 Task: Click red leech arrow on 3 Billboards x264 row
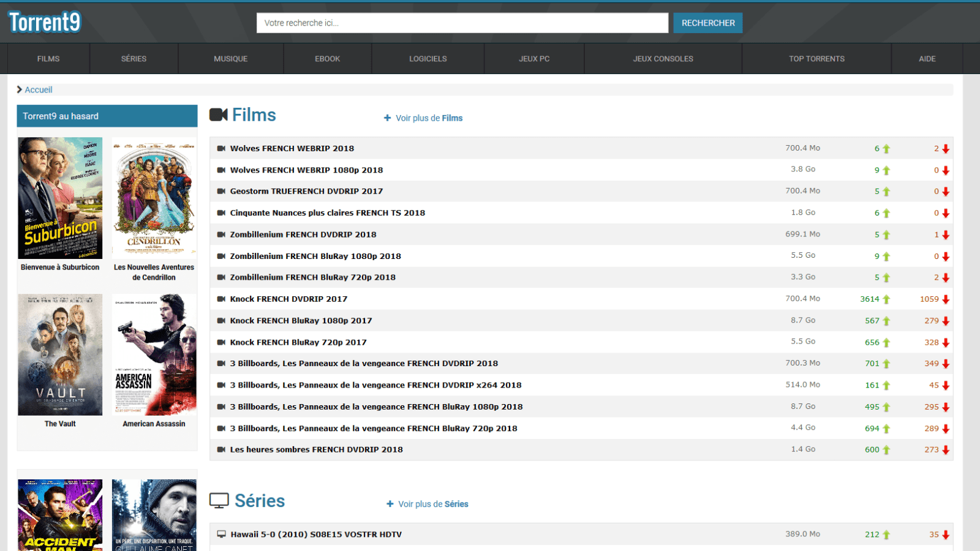click(x=946, y=386)
